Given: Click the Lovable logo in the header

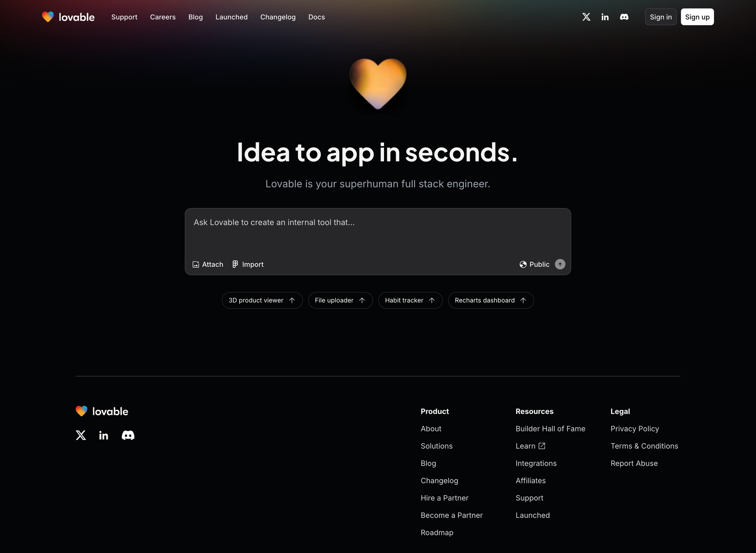Looking at the screenshot, I should pos(68,17).
